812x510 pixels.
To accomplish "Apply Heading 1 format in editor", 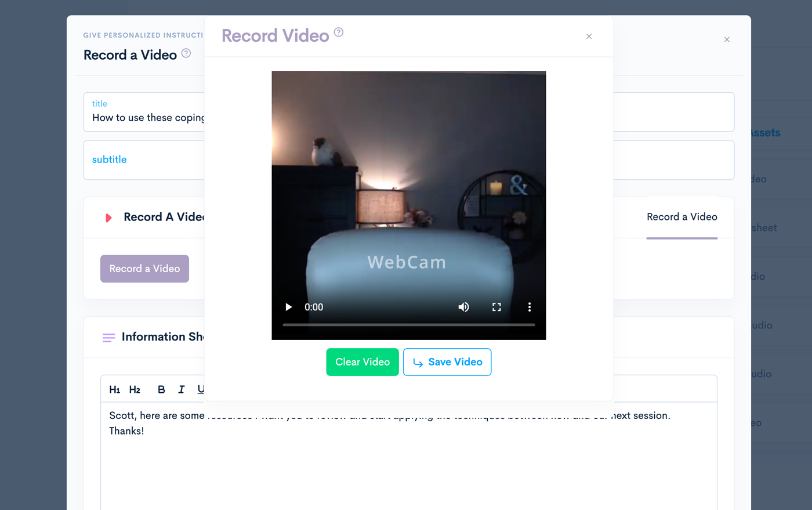I will pos(115,390).
